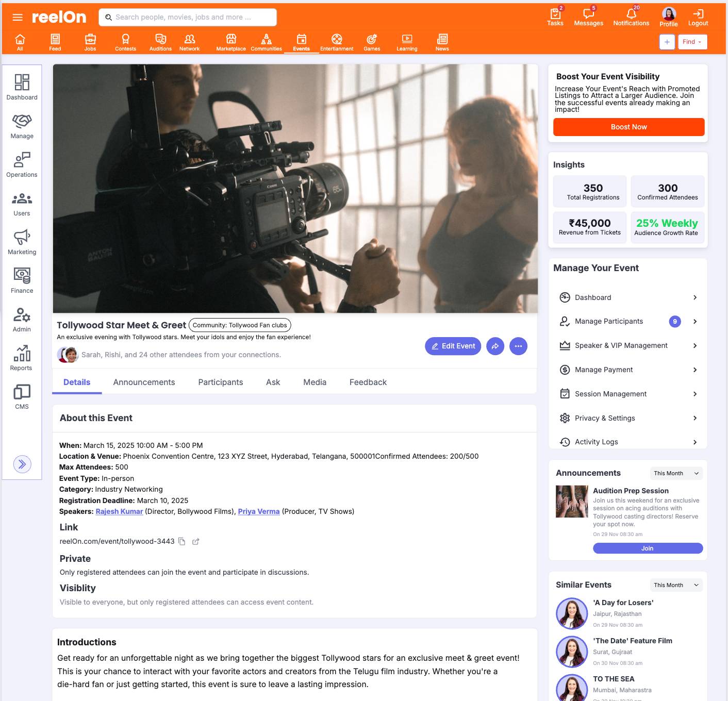This screenshot has height=701, width=728.
Task: Open the Notifications bell icon
Action: pyautogui.click(x=631, y=16)
